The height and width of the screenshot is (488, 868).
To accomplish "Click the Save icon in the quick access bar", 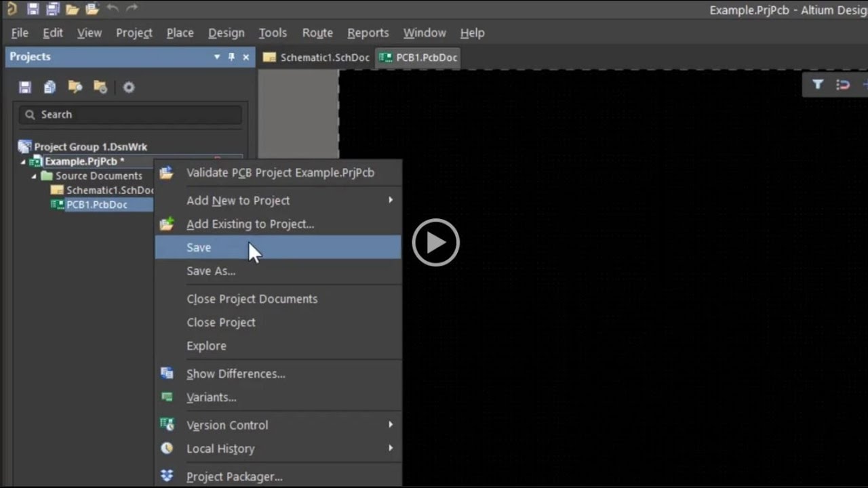I will 33,9.
